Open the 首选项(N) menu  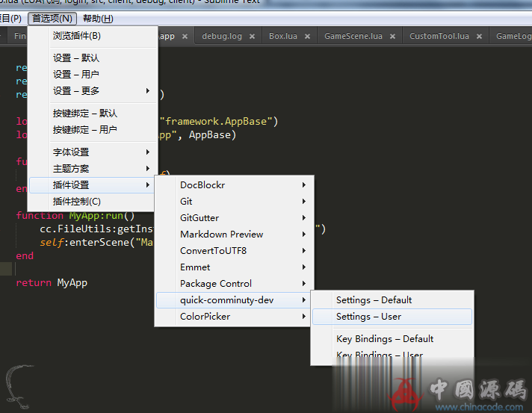[x=52, y=19]
